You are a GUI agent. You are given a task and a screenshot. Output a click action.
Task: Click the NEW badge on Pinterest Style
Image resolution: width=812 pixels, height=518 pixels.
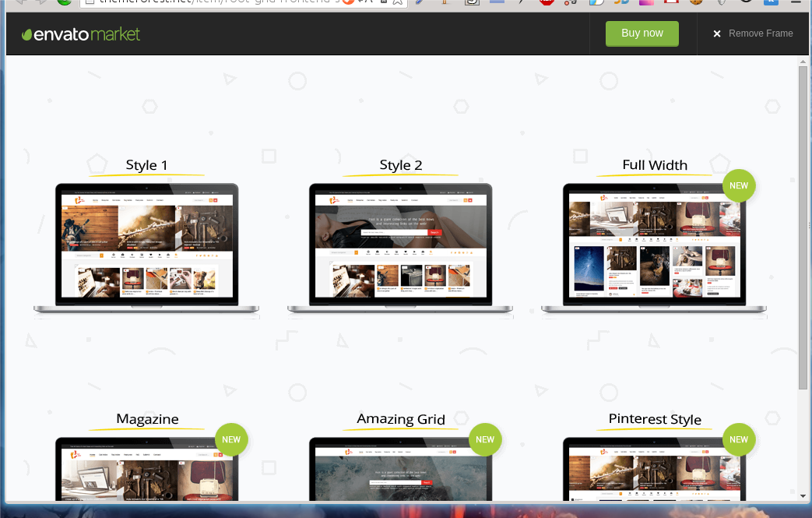738,439
